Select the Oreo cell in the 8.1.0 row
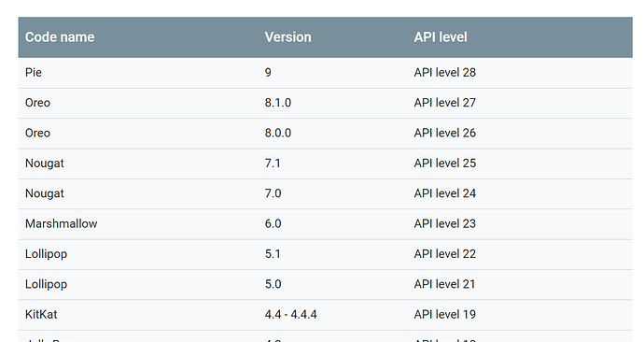Viewport: 644px width, 342px height. point(37,103)
